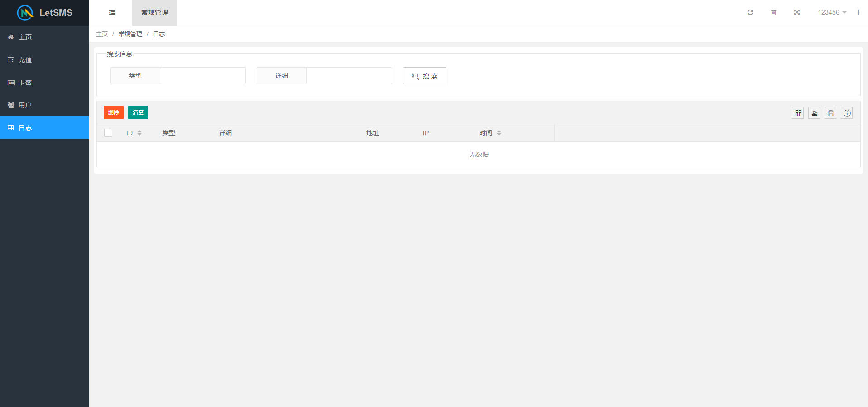868x407 pixels.
Task: Open 用户 in sidebar
Action: (44, 105)
